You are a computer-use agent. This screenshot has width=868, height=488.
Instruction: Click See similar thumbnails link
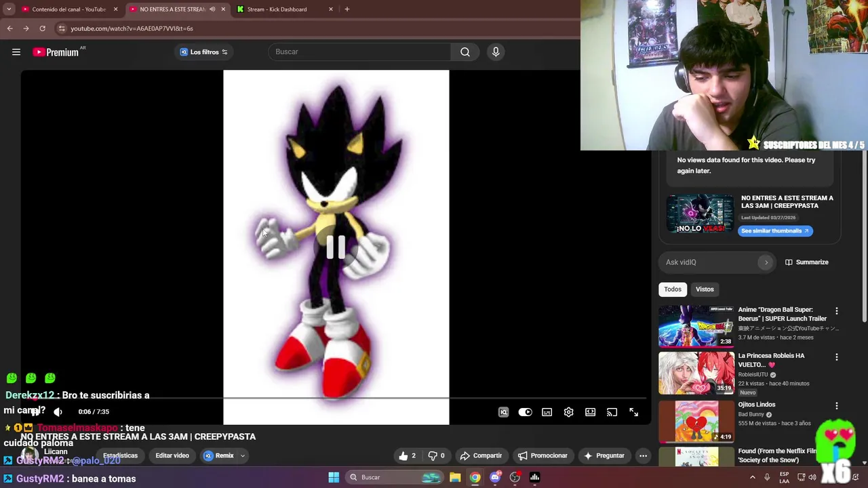[x=774, y=230]
